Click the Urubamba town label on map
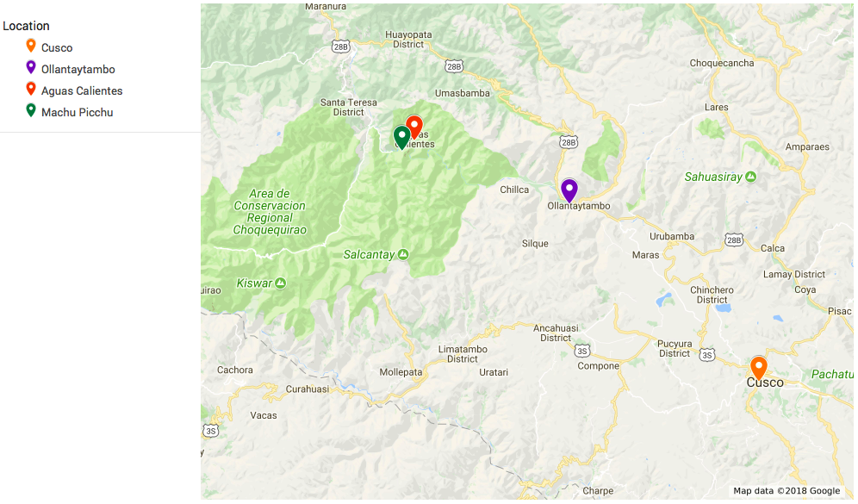 coord(671,236)
